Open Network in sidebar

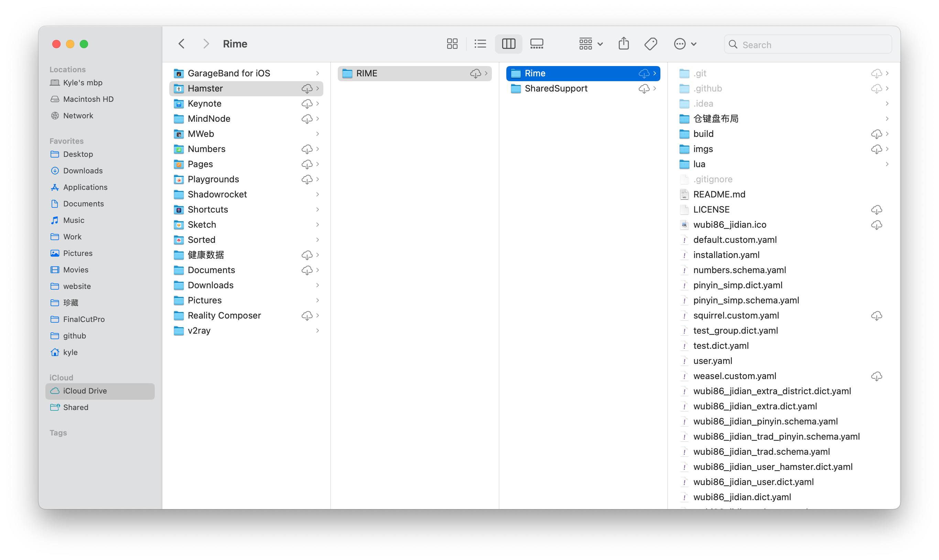click(100, 116)
